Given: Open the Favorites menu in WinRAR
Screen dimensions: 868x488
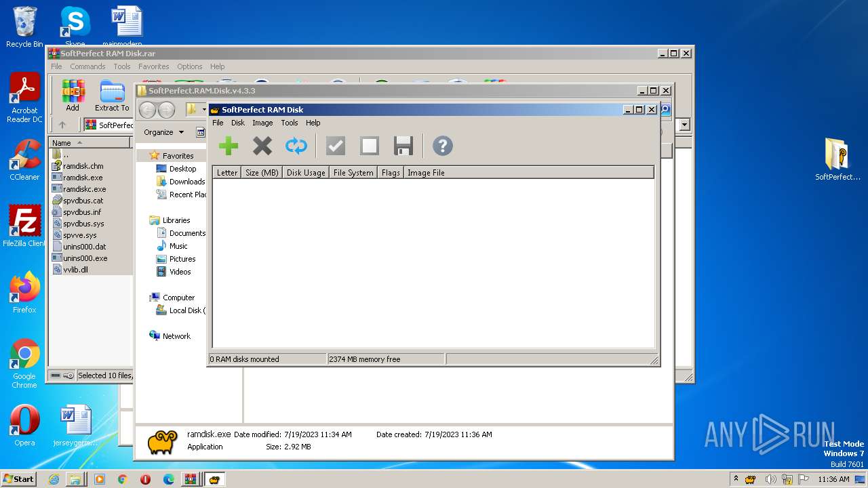Looking at the screenshot, I should coord(154,66).
